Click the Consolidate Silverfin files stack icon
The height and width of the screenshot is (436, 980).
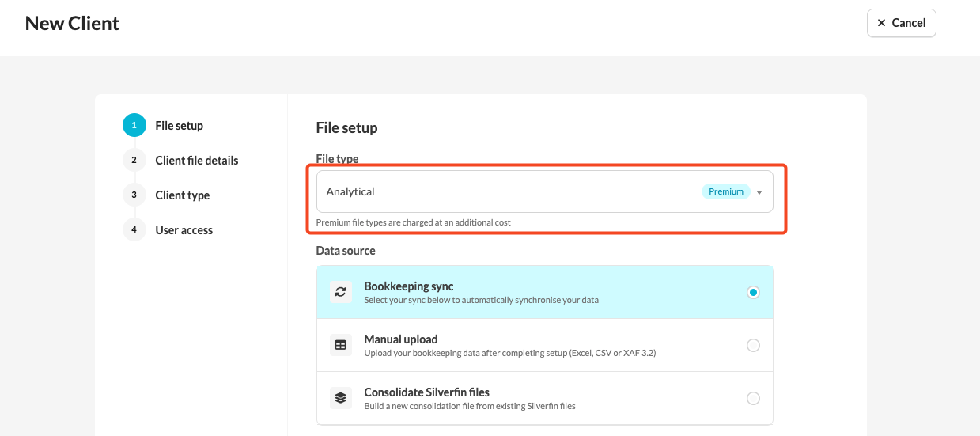(341, 398)
